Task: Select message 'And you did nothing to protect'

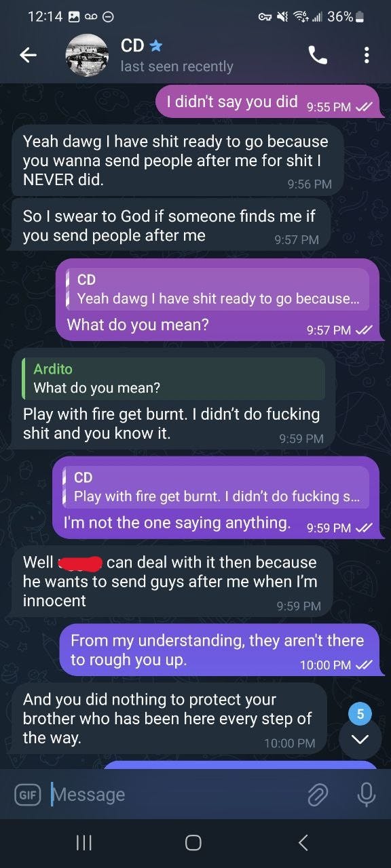Action: [x=169, y=719]
